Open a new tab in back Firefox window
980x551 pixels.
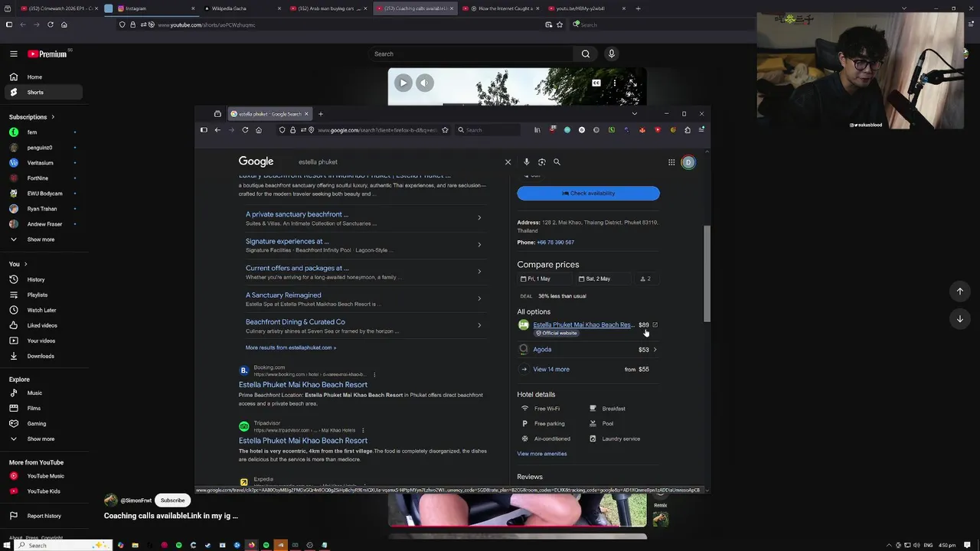(638, 8)
